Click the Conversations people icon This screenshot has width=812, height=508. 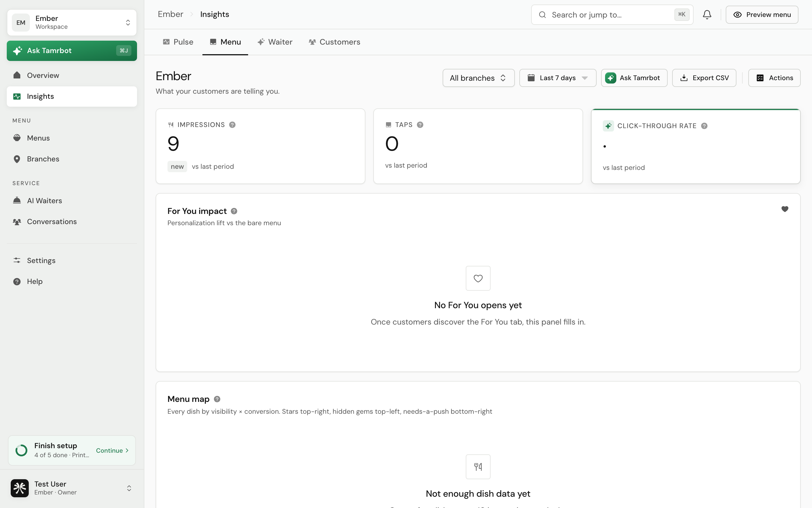pos(17,222)
